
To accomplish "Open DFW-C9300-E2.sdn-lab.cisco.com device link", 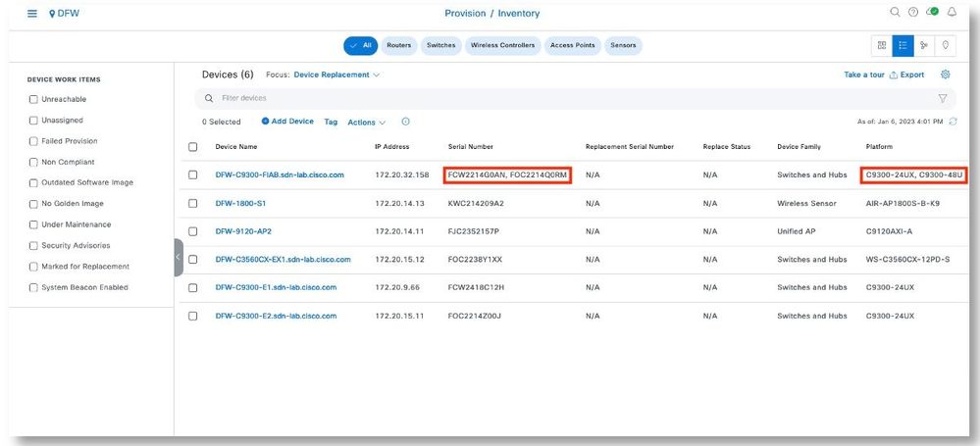I will pos(276,316).
